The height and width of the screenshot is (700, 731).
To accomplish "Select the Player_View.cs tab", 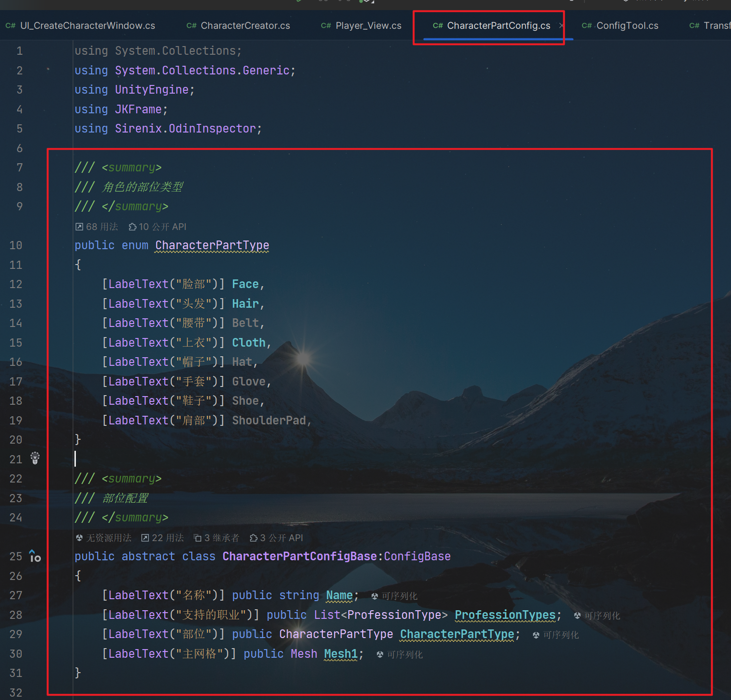I will 362,26.
